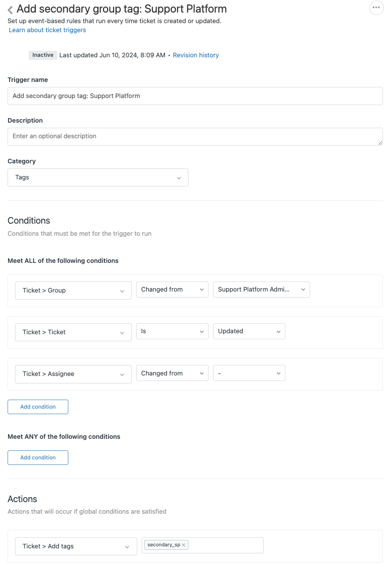The width and height of the screenshot is (392, 573).
Task: Open the Ticket > Ticket field dropdown
Action: (x=73, y=332)
